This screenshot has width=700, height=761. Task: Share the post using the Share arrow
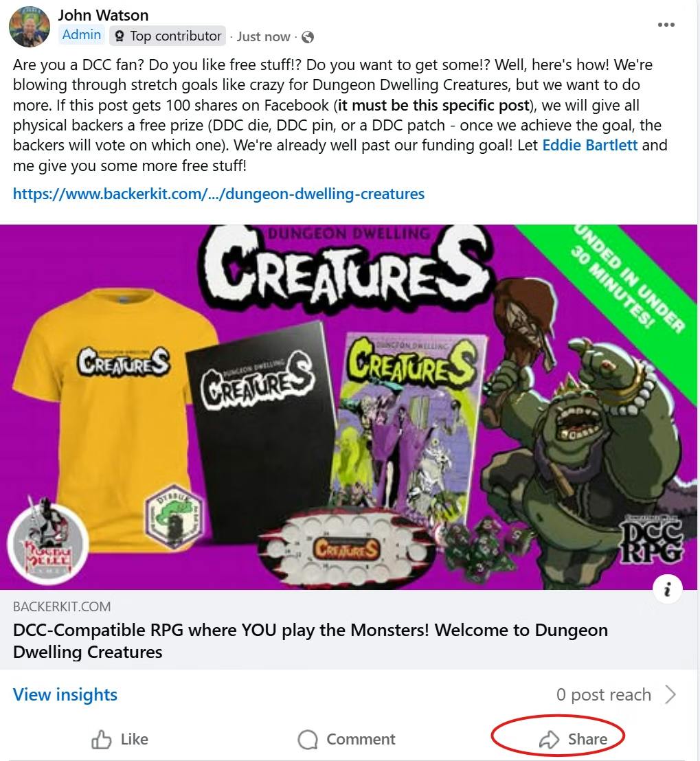549,740
